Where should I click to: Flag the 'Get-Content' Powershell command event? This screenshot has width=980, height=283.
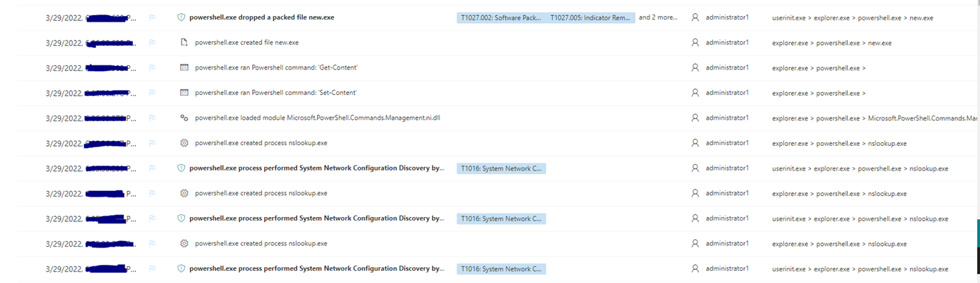tap(152, 67)
